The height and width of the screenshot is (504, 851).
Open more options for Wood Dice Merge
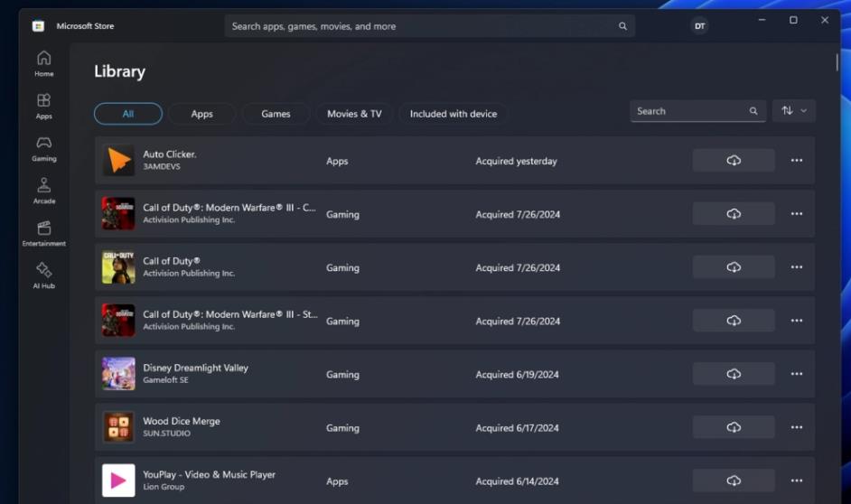796,427
